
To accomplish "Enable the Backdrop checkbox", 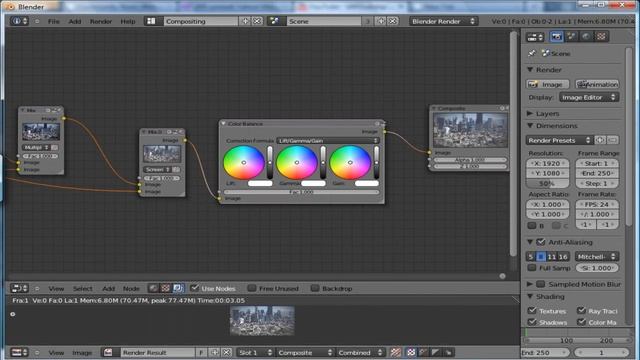I will click(x=315, y=288).
